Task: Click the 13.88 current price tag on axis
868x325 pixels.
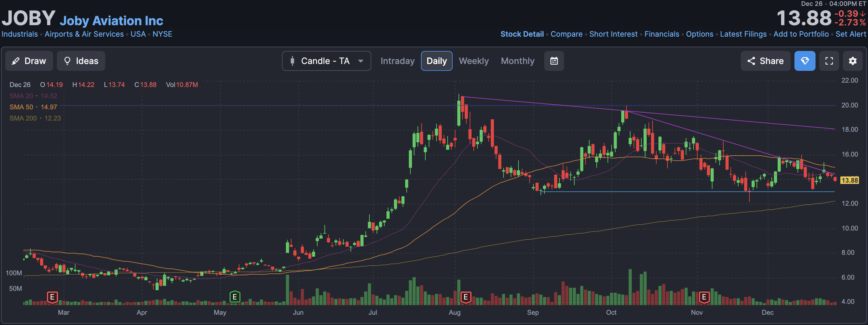Action: click(x=849, y=181)
